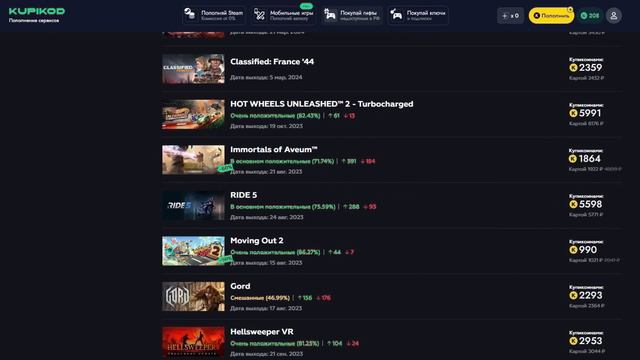Click the Gord negative votes count 176
The width and height of the screenshot is (640, 360).
[324, 298]
